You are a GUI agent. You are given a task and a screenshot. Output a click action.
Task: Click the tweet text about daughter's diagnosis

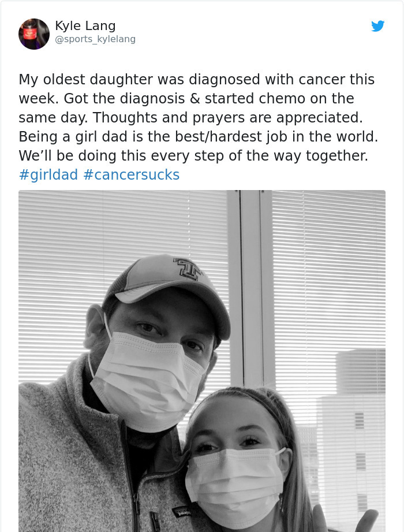pos(199,127)
